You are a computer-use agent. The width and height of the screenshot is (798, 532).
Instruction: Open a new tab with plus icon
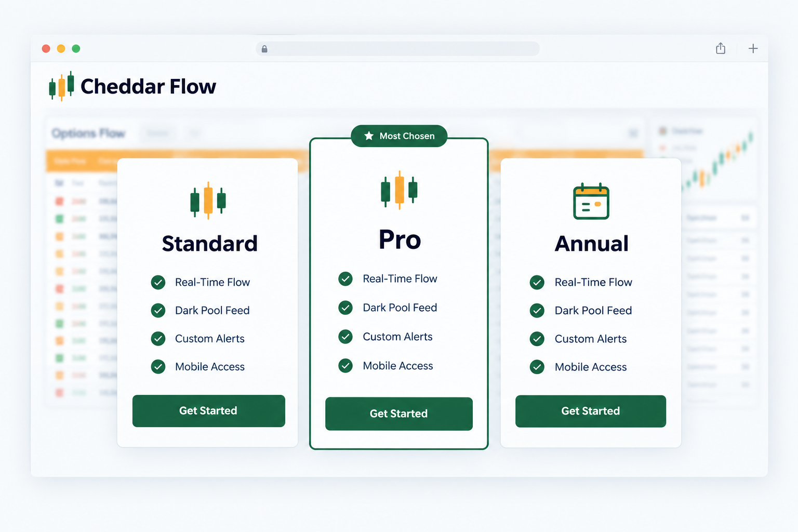click(753, 48)
